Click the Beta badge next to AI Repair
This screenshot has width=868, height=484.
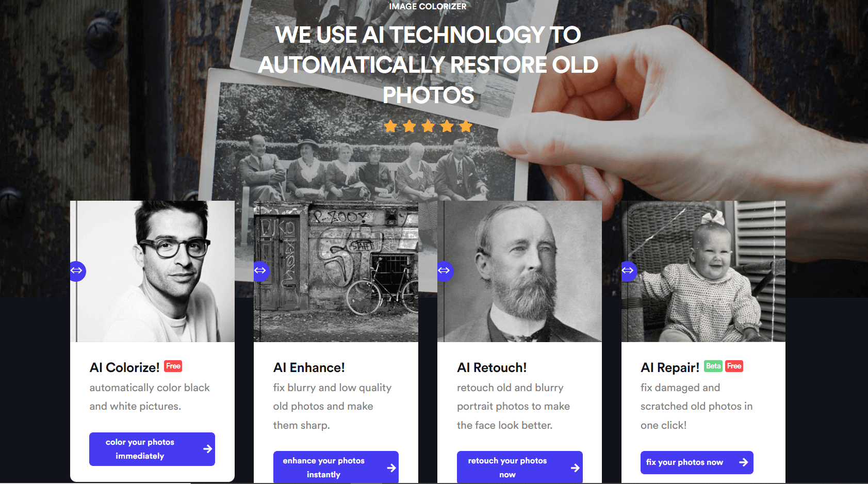coord(713,366)
